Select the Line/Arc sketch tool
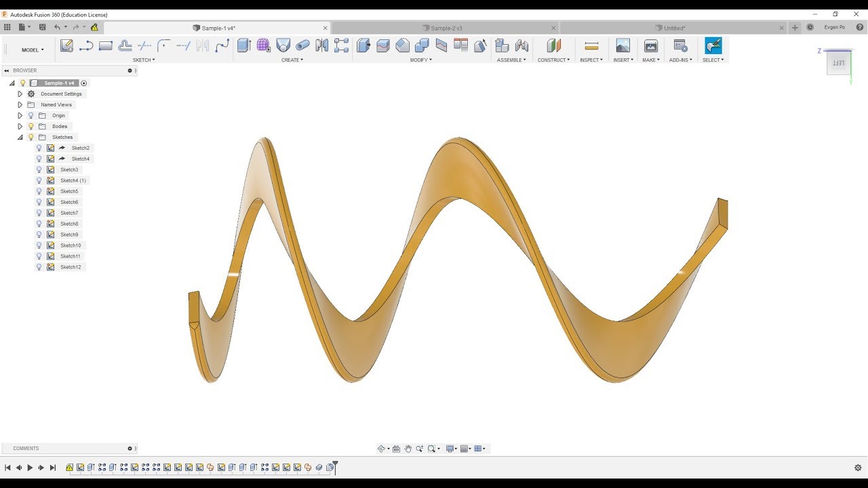The height and width of the screenshot is (488, 868). (x=86, y=45)
